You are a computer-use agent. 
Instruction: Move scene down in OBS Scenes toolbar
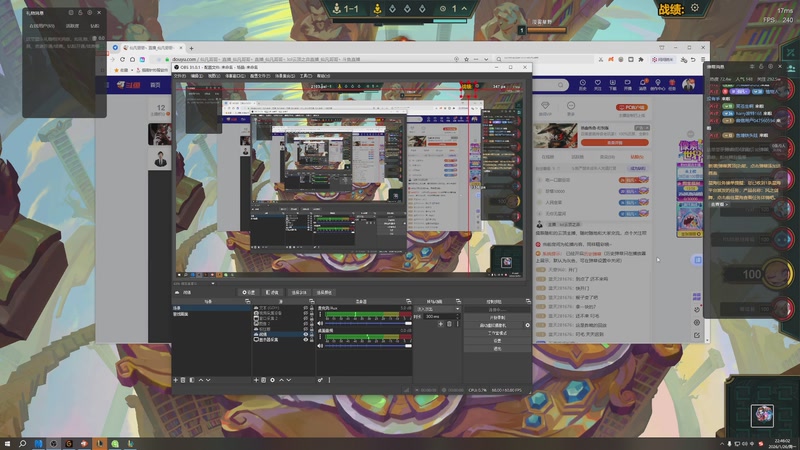(x=208, y=380)
